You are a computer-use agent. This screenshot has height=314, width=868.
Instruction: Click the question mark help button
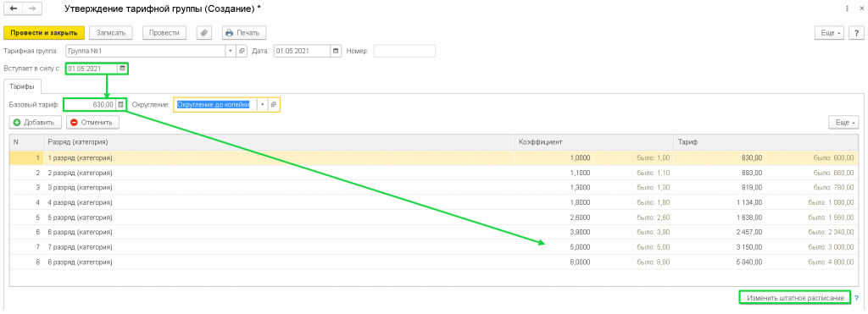856,33
